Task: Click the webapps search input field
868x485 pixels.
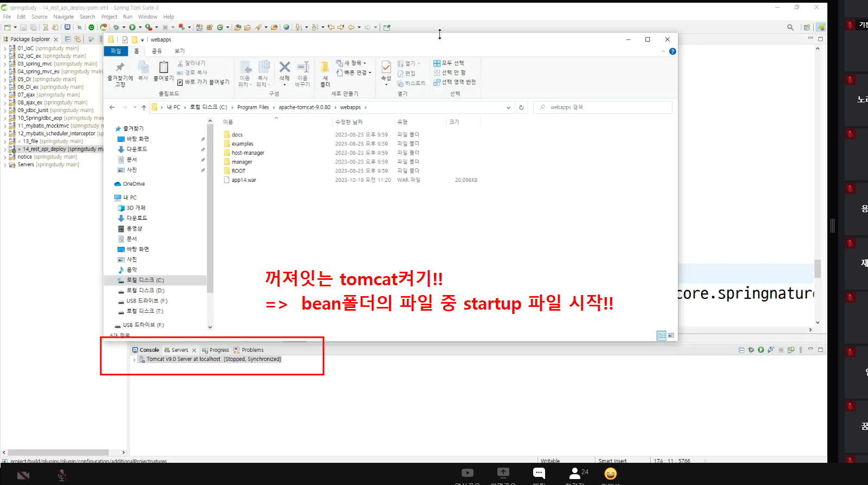Action: pos(603,107)
